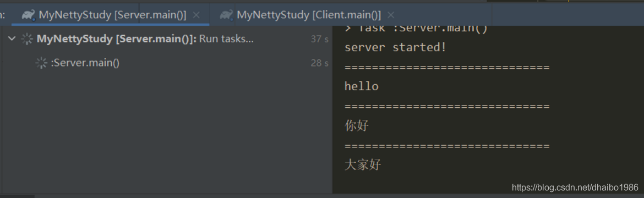Switch to the MyNettyStudy [Client.main()] tab
Image resolution: width=644 pixels, height=198 pixels.
point(309,15)
